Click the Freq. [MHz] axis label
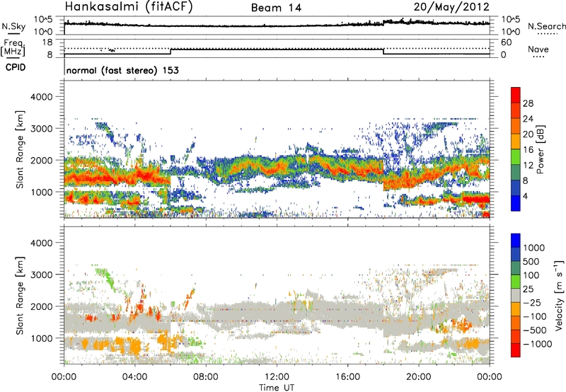 point(13,47)
